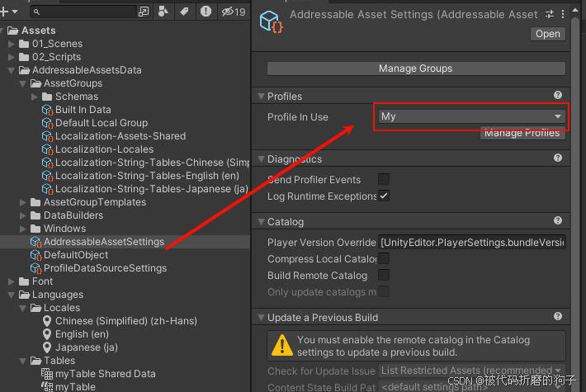The width and height of the screenshot is (586, 392).
Task: Click the Manage Profiles button
Action: tap(522, 135)
